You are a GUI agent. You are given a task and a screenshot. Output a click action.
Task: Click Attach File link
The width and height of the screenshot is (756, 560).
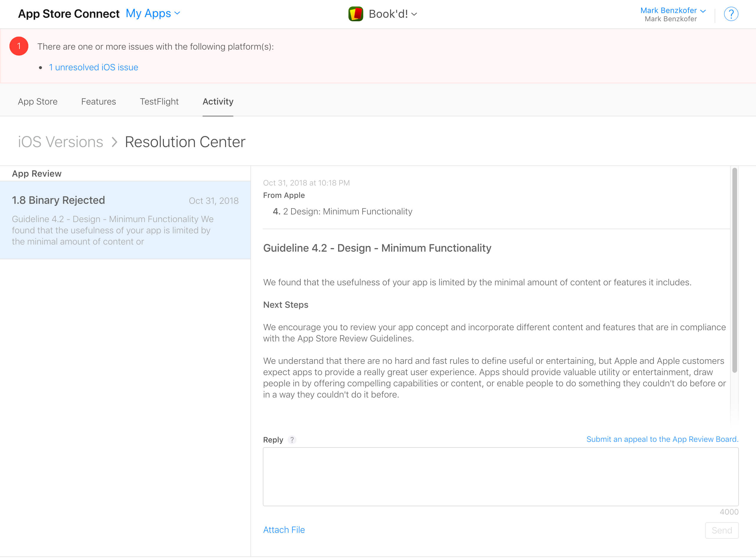(x=284, y=530)
